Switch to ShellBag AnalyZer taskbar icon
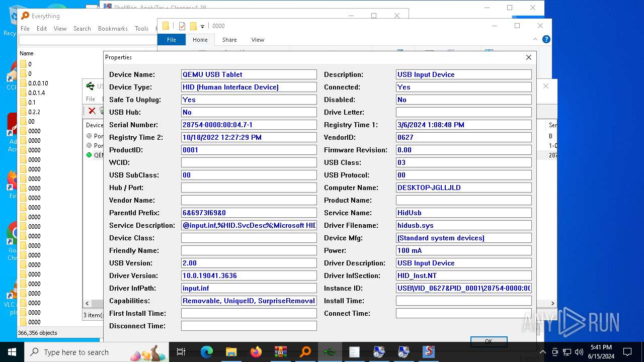644x362 pixels. click(428, 352)
